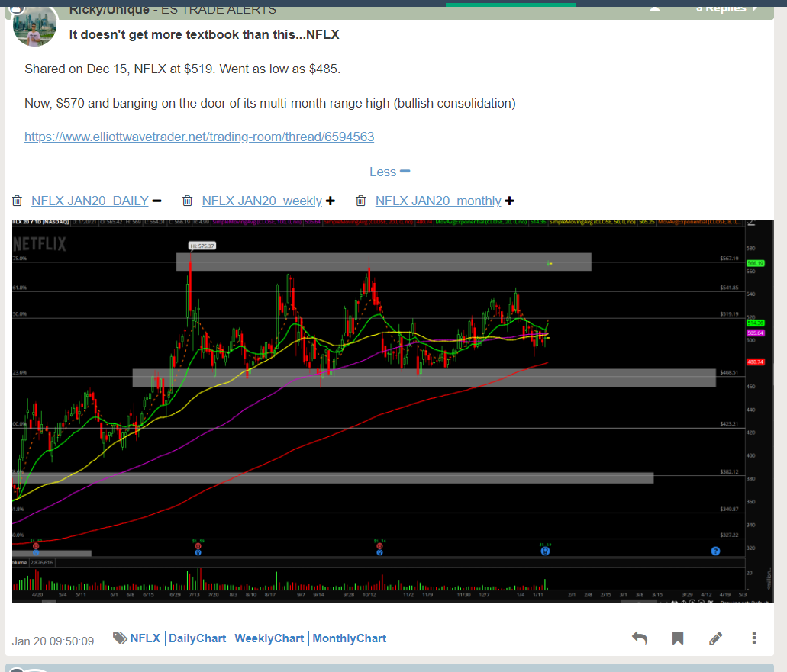Bookmark this NFLX post
Viewport: 787px width, 672px height.
(678, 638)
